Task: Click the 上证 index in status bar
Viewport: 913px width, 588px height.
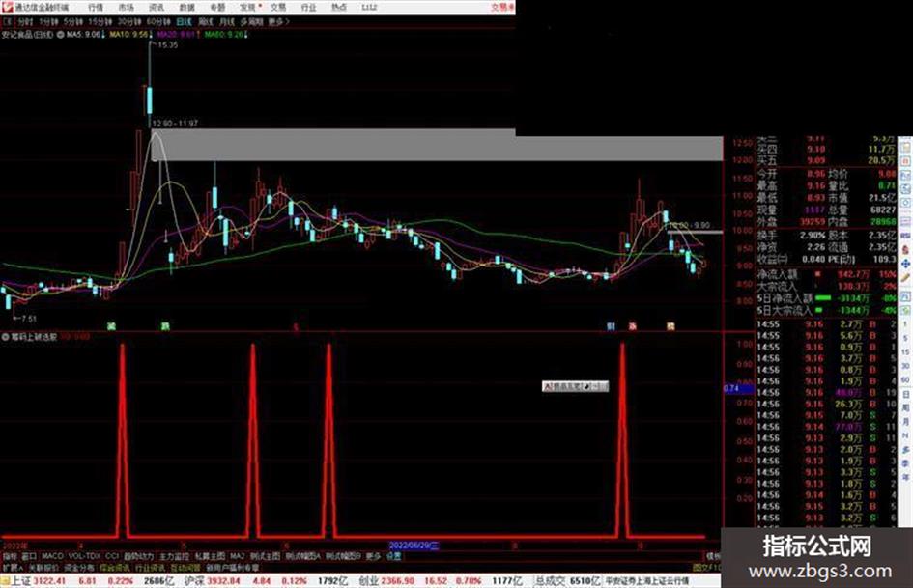Action: [21, 581]
